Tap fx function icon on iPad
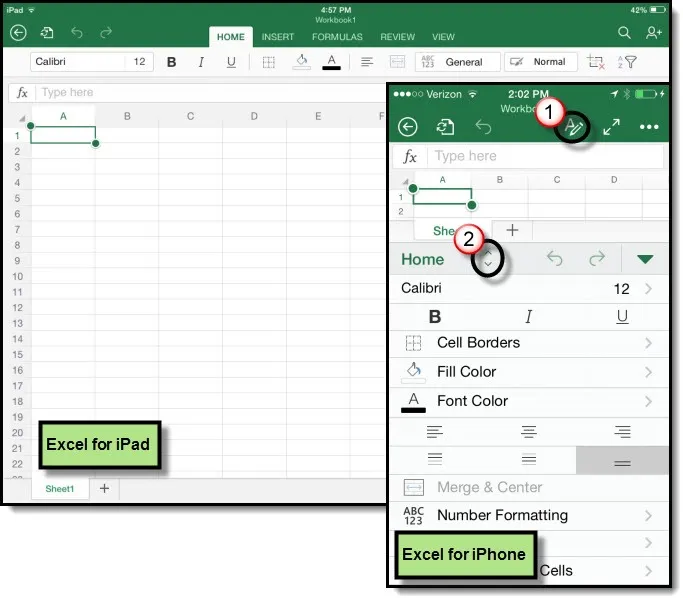Viewport: 683px width, 598px height. [22, 92]
